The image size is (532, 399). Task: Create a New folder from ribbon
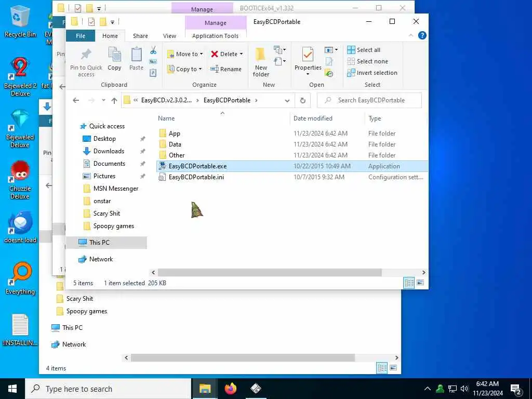[x=261, y=62]
